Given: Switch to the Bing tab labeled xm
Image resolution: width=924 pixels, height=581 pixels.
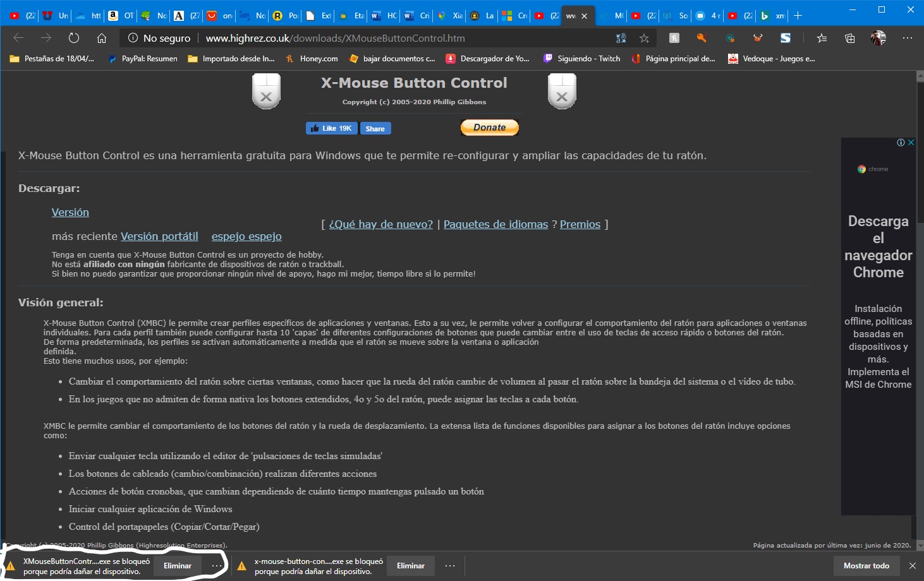Looking at the screenshot, I should [773, 16].
